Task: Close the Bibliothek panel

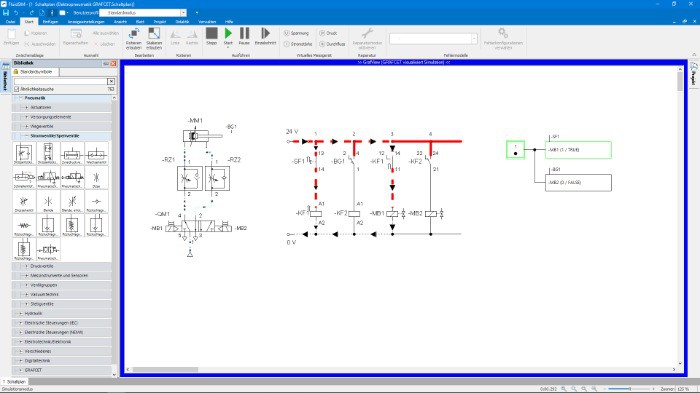Action: (113, 63)
